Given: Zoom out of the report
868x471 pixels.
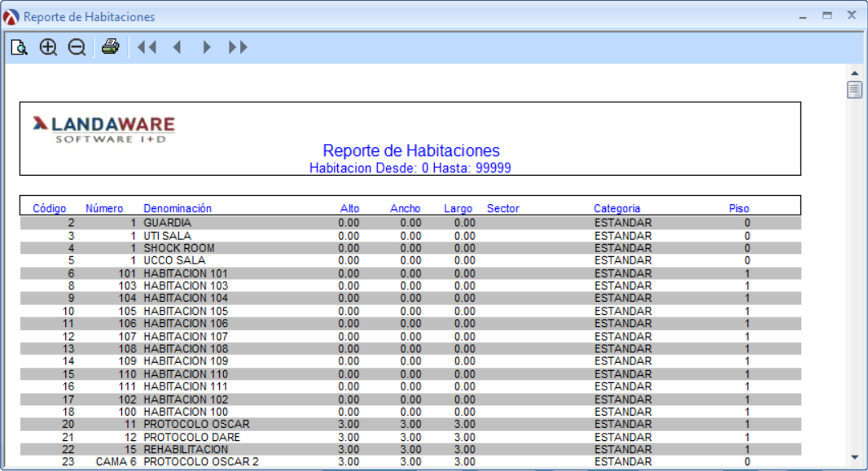Looking at the screenshot, I should pos(77,47).
